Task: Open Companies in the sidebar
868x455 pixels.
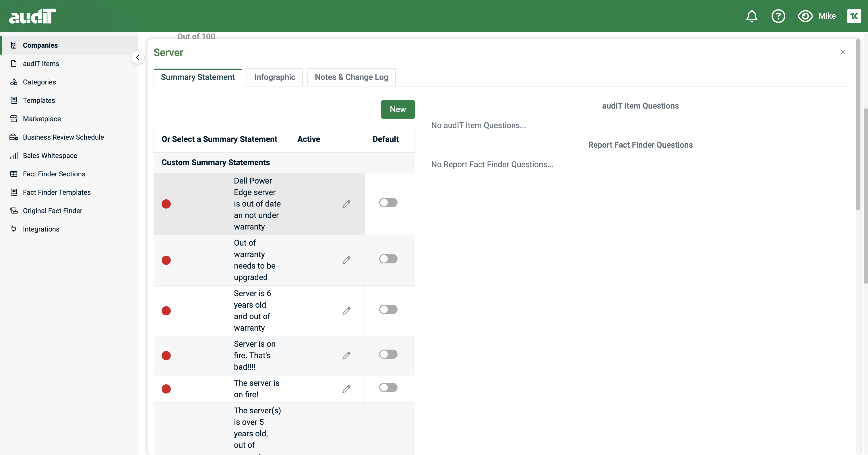Action: point(69,45)
